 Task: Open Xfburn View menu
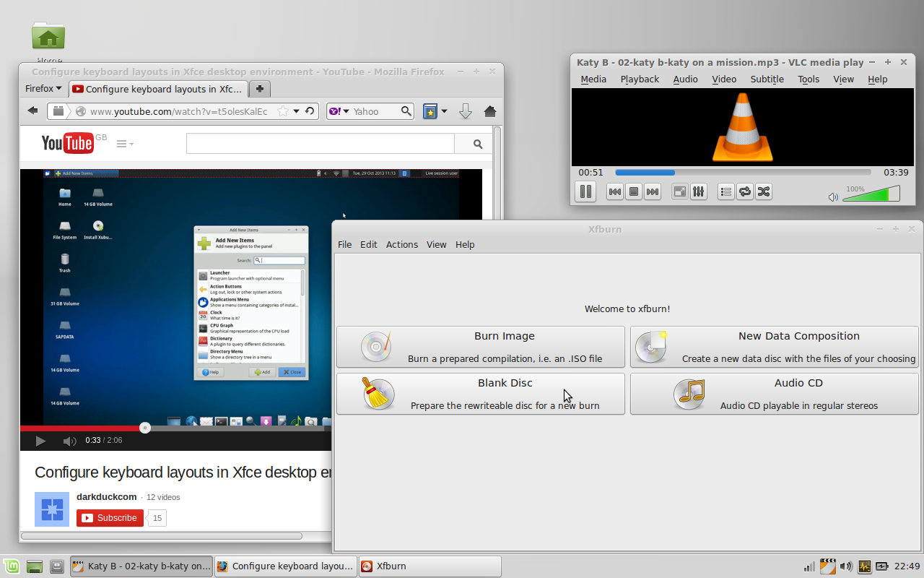pos(437,245)
